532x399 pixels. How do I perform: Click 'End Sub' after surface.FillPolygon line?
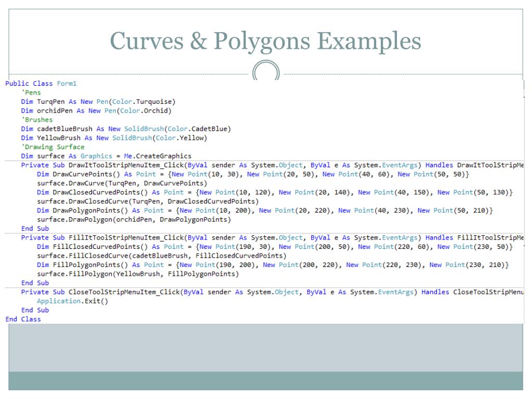pos(35,283)
